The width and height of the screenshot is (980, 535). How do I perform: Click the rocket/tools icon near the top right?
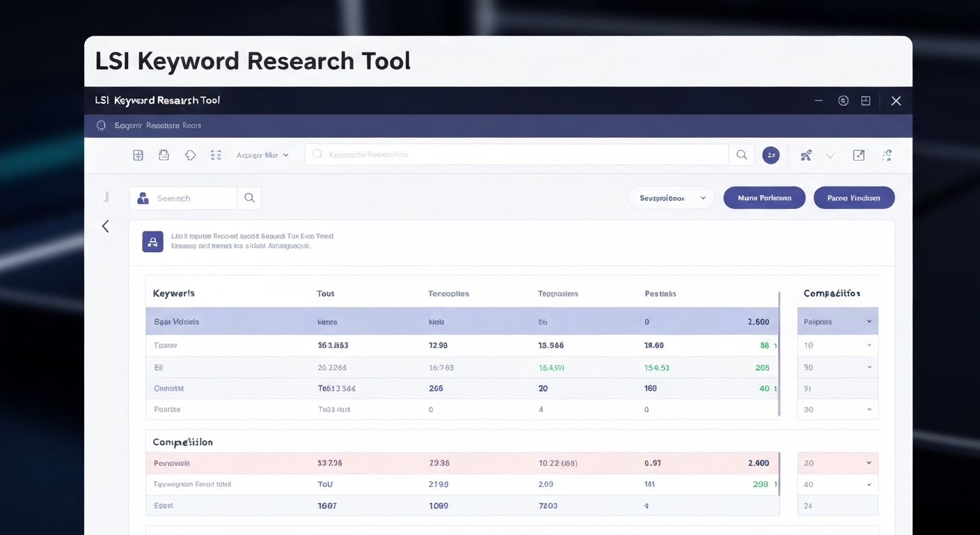(x=805, y=155)
